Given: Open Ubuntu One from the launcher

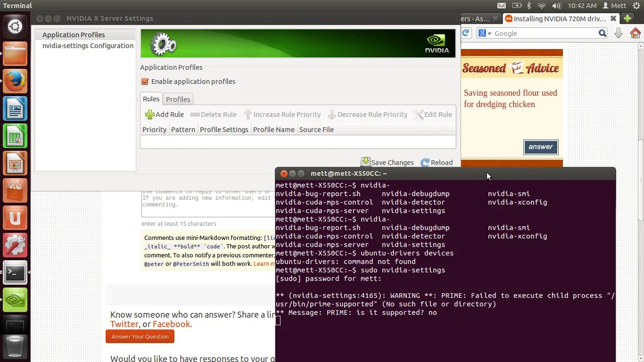Looking at the screenshot, I should [15, 218].
